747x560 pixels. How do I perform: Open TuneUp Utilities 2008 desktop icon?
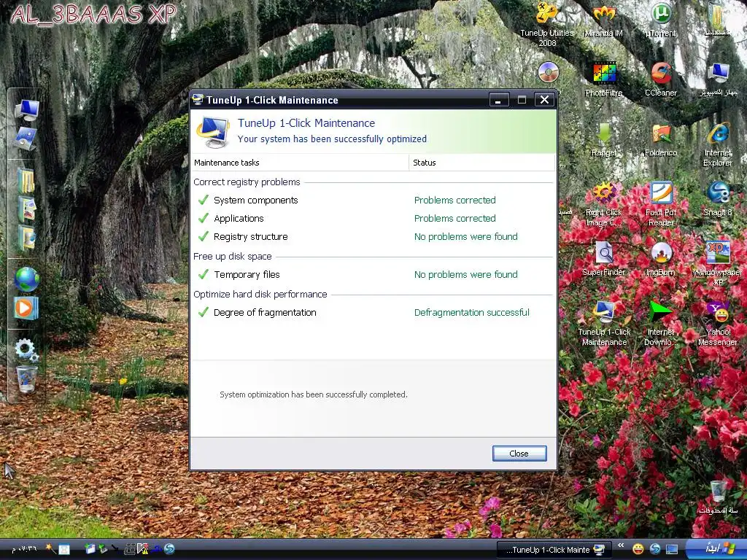click(547, 24)
